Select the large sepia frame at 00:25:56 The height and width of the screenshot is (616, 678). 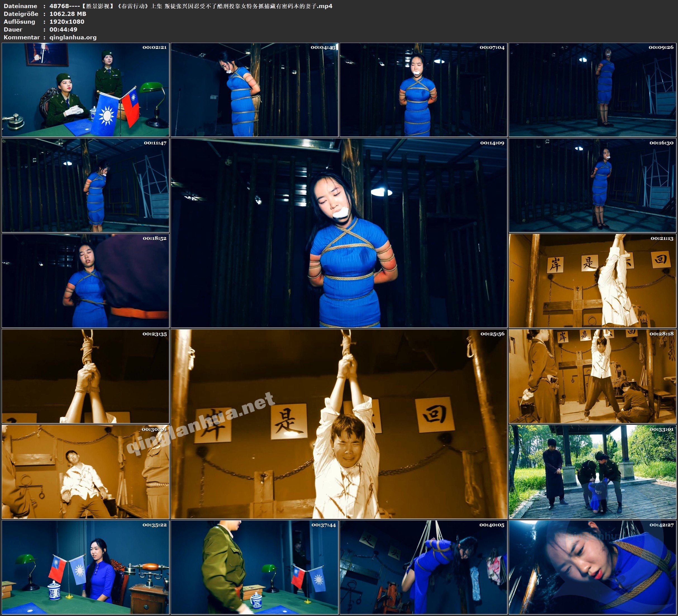[x=339, y=424]
